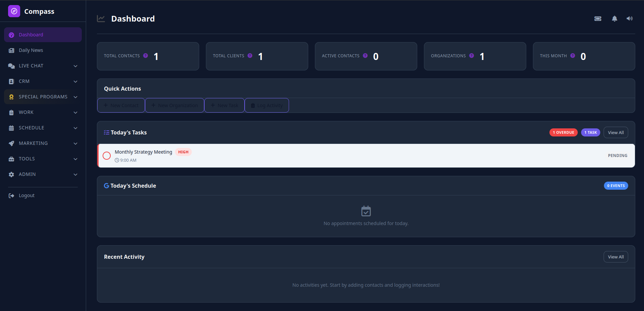644x311 pixels.
Task: Click View All for Today's Tasks
Action: click(x=615, y=132)
